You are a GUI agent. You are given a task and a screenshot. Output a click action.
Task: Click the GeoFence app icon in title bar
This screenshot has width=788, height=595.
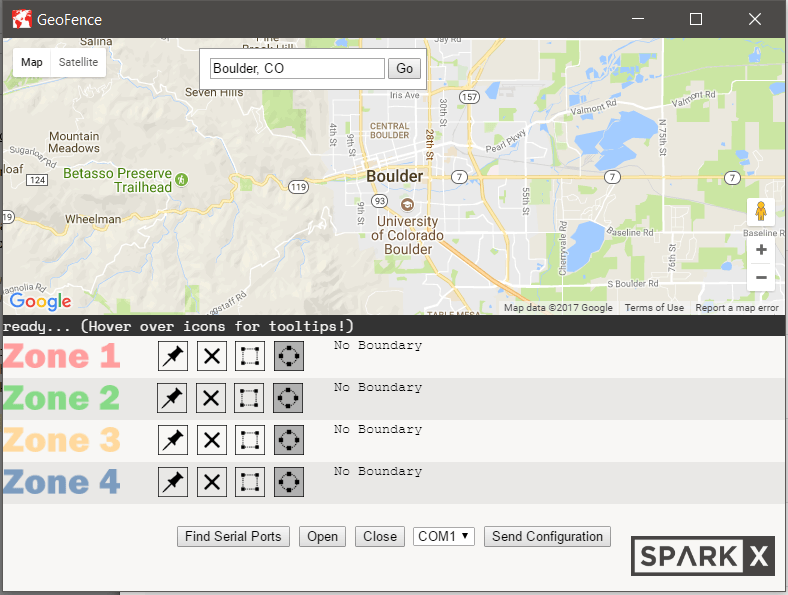point(22,20)
